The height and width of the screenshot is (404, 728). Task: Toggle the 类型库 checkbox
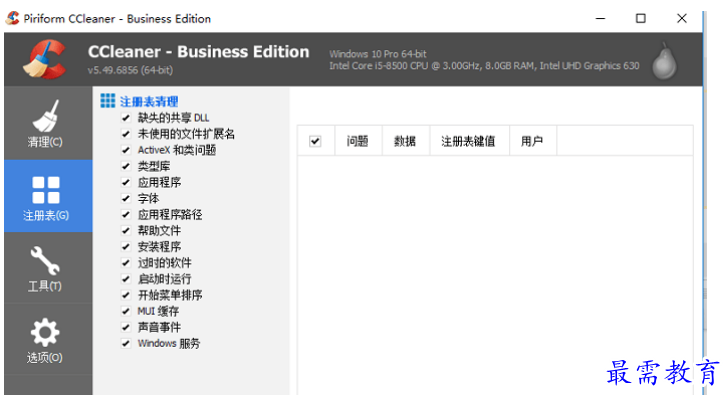pos(125,166)
